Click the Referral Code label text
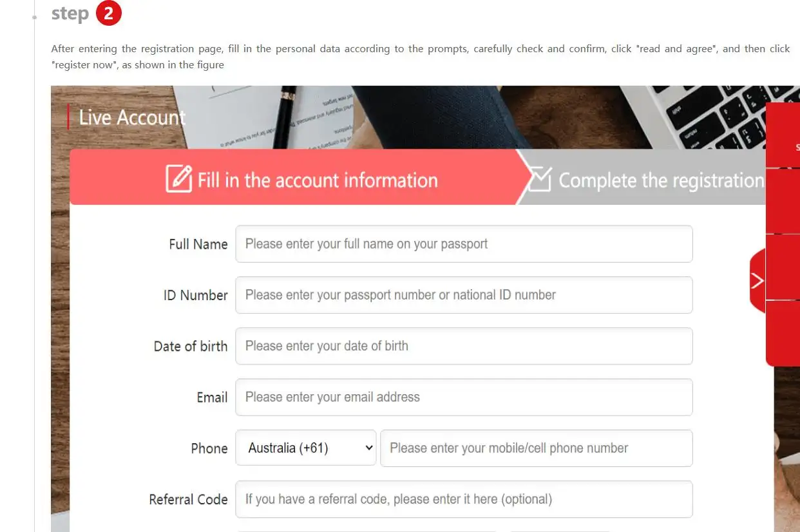Screen dimensions: 800x532 point(188,500)
